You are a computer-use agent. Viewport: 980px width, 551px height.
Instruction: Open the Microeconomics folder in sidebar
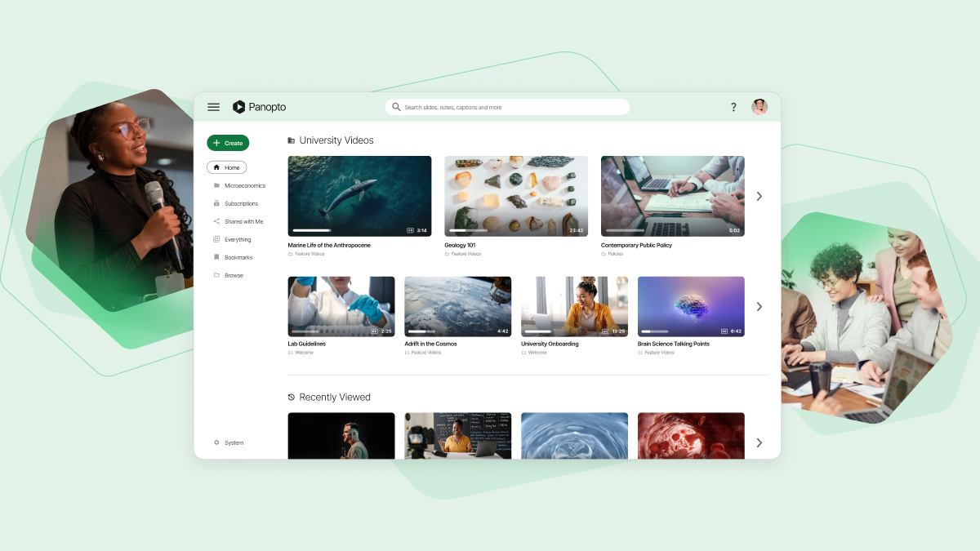point(244,185)
